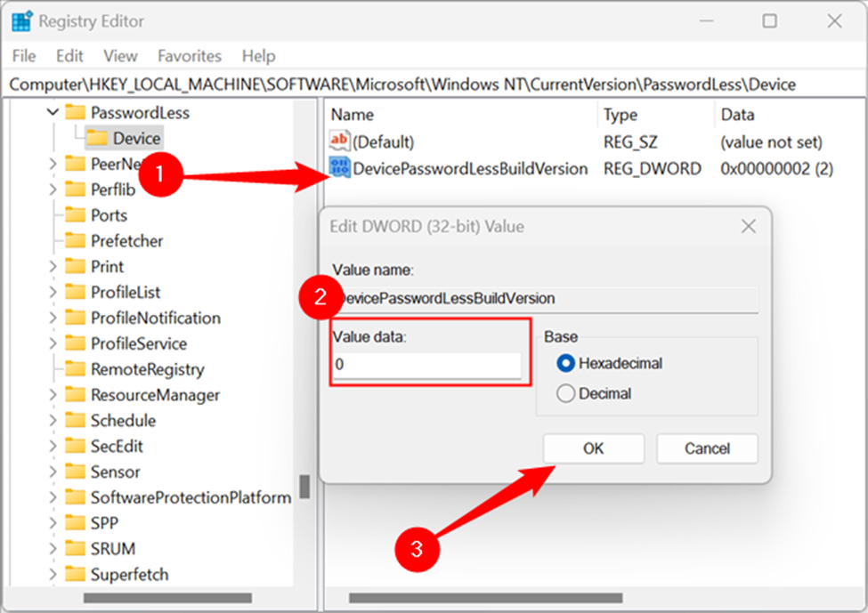
Task: Expand the ResourceManager key
Action: pyautogui.click(x=53, y=394)
